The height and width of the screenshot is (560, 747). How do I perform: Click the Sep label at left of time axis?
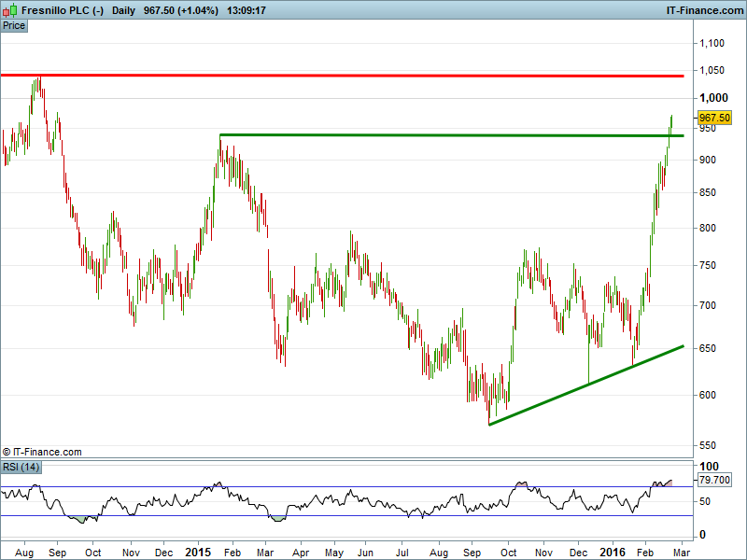pyautogui.click(x=56, y=553)
